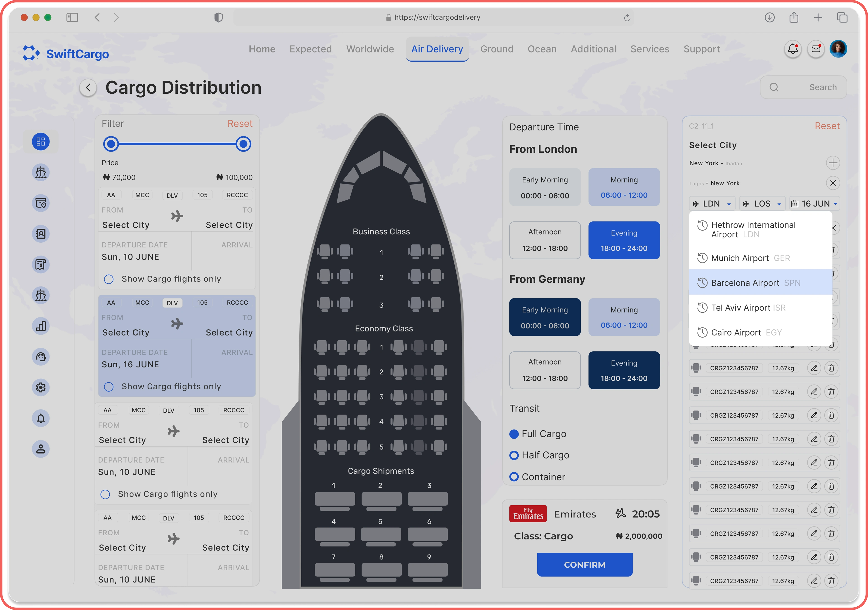Click Reset in the Filter panel

240,124
